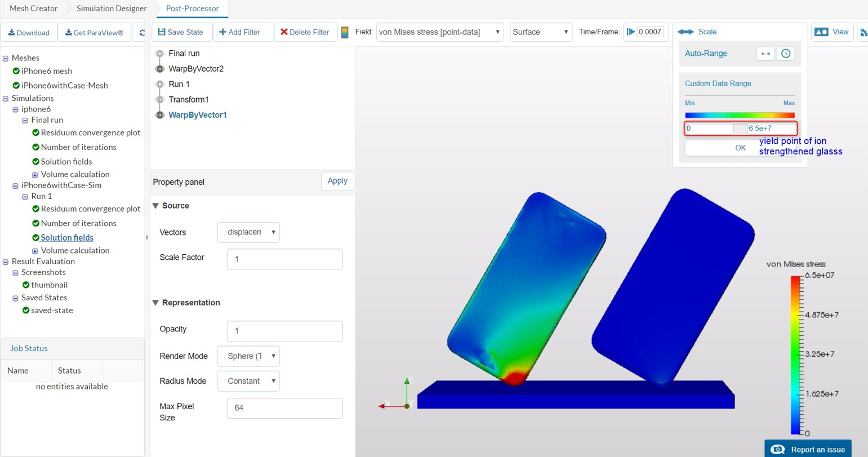Click the View camera icon in toolbar
This screenshot has width=868, height=457.
point(821,32)
